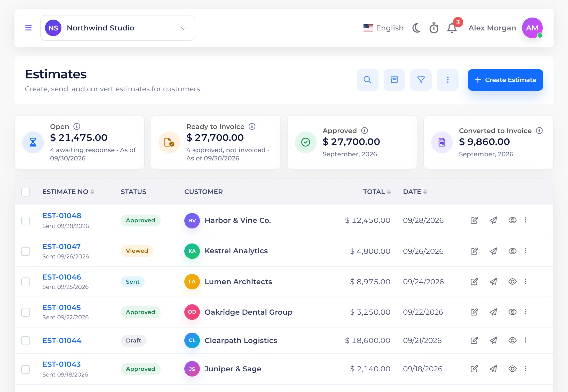Open estimate EST-01043 link
Image resolution: width=568 pixels, height=392 pixels.
[61, 364]
